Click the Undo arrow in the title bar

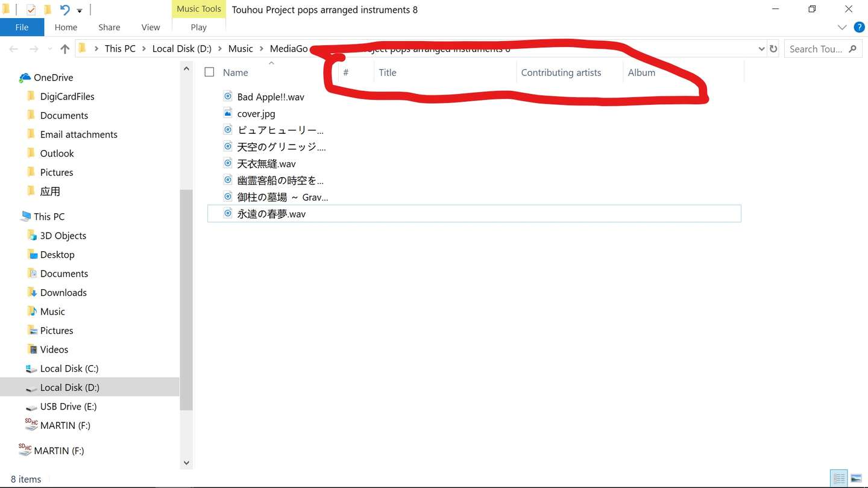pyautogui.click(x=65, y=10)
